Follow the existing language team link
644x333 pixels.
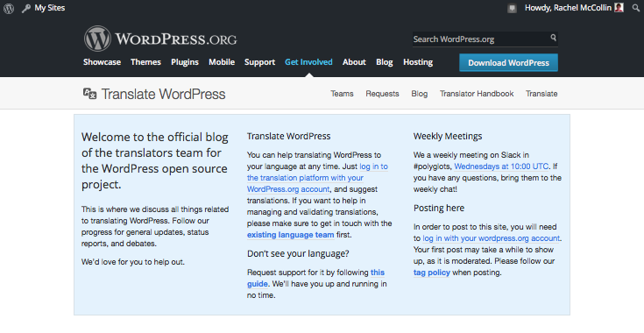tap(290, 235)
